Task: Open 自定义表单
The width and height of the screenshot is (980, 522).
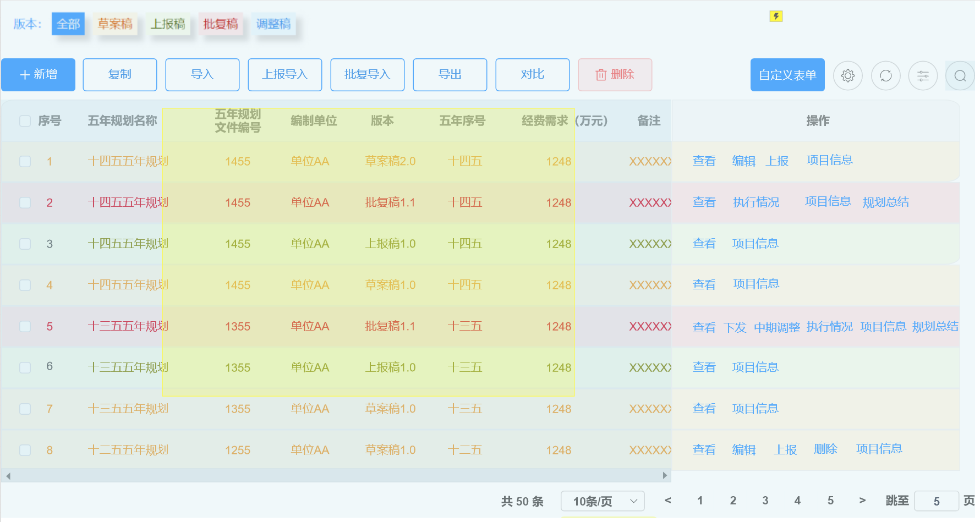Action: pyautogui.click(x=787, y=75)
